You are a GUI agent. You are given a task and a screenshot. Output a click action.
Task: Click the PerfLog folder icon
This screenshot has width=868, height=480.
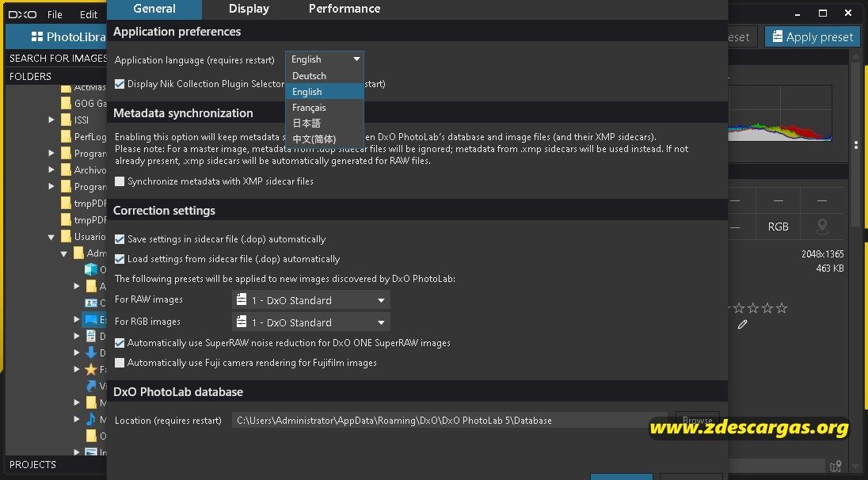(66, 136)
